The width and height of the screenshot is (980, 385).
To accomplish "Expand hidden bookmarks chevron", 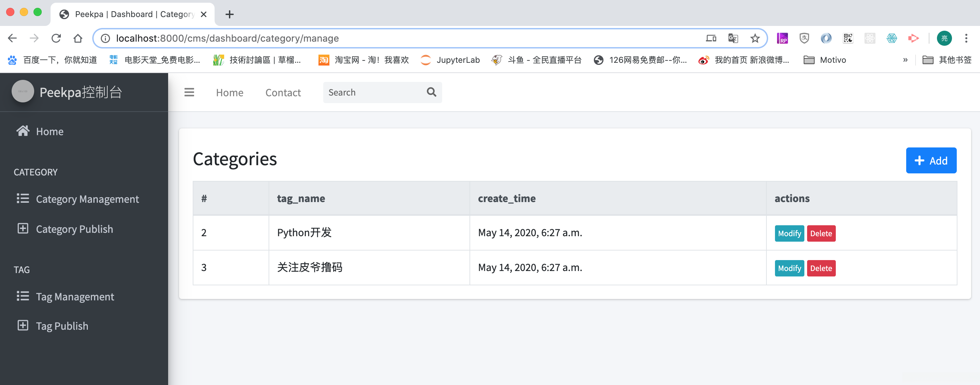I will tap(905, 60).
